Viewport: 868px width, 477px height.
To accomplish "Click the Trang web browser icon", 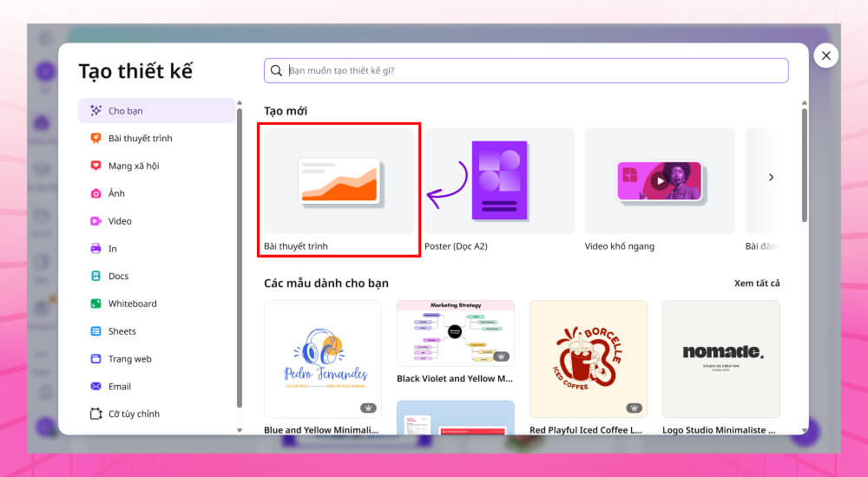I will click(95, 358).
